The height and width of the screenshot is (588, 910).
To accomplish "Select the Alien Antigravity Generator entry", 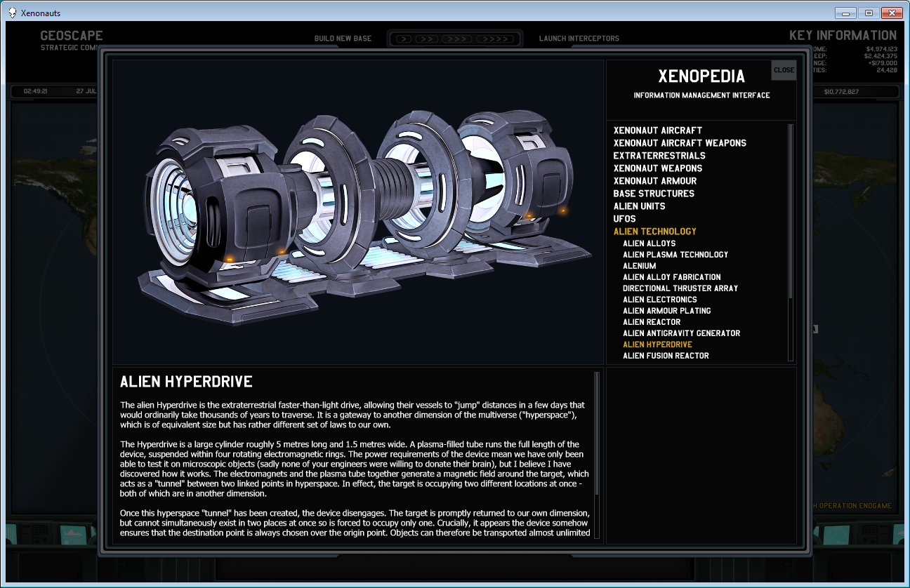I will pyautogui.click(x=681, y=333).
